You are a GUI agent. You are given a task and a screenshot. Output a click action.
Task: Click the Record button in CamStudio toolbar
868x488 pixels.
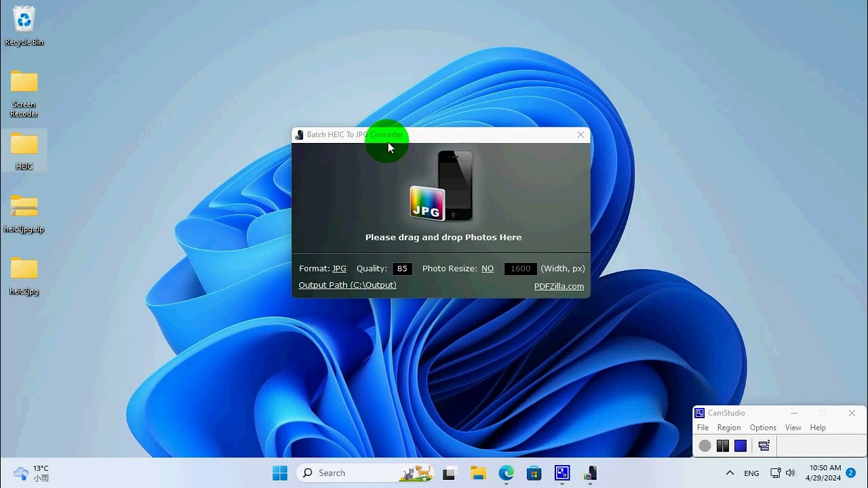(705, 445)
